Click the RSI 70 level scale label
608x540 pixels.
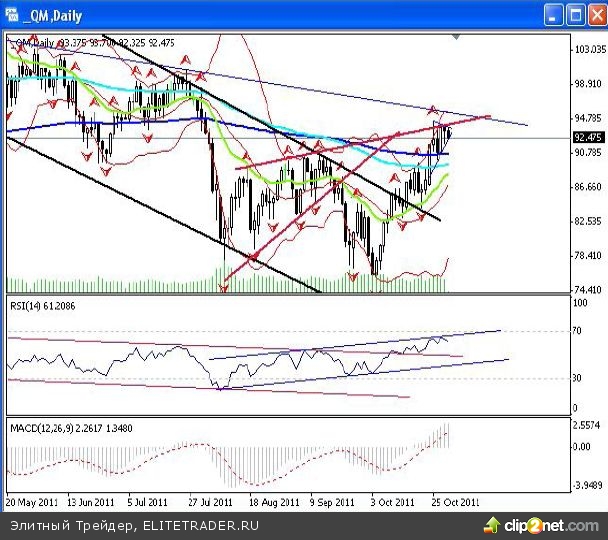click(x=579, y=330)
